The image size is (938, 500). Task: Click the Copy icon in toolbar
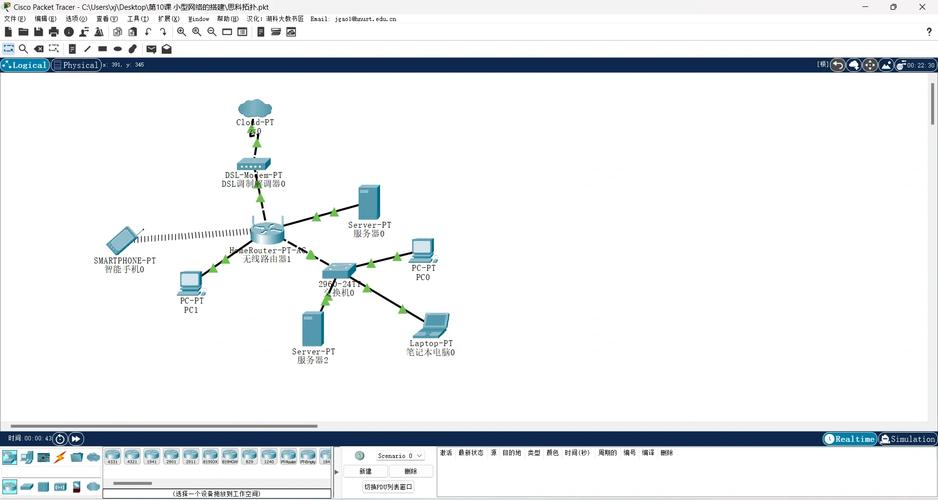pyautogui.click(x=118, y=32)
